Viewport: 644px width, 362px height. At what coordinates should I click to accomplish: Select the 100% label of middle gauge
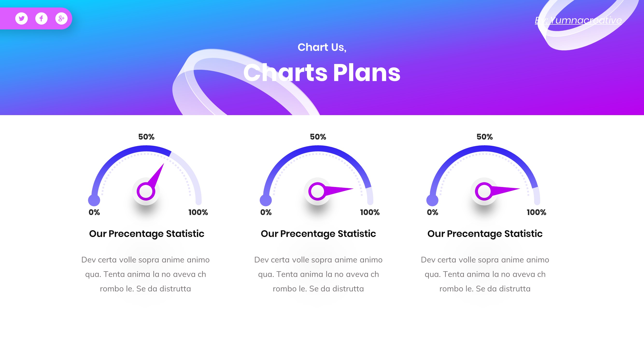tap(370, 212)
